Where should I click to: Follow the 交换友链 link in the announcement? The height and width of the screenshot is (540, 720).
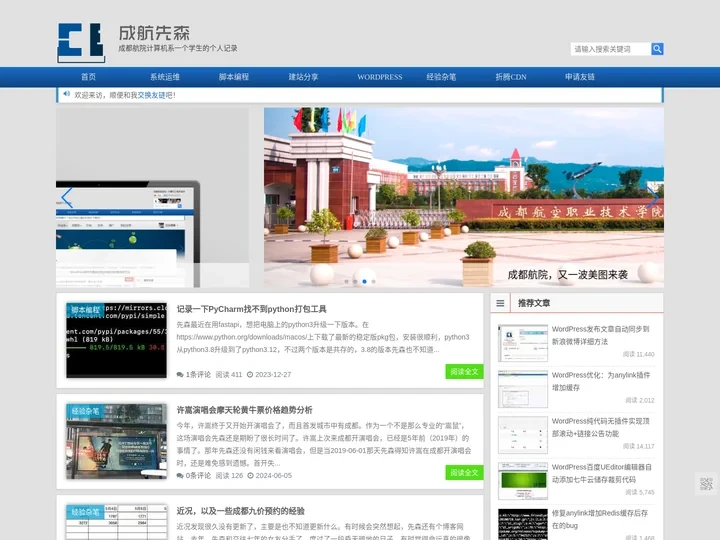coord(151,95)
